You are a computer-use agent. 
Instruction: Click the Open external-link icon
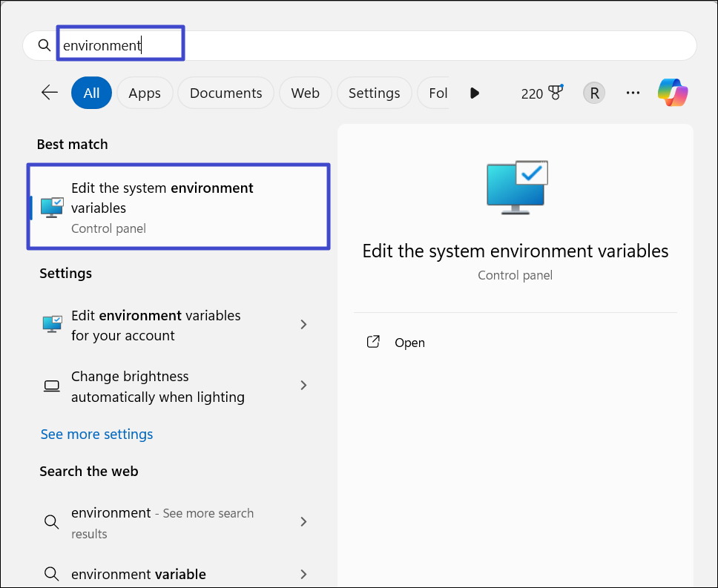[x=374, y=342]
